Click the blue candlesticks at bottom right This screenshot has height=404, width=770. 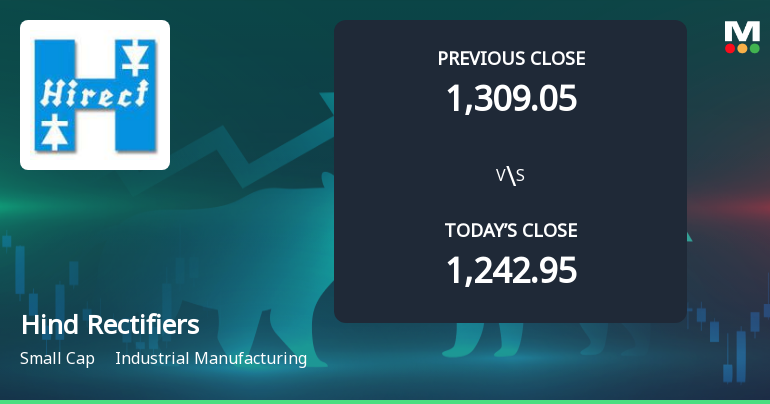742,340
